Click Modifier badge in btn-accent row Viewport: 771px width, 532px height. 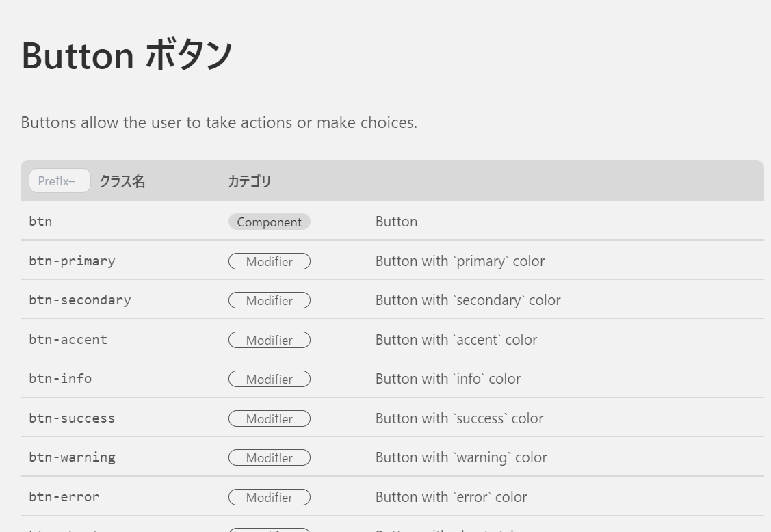[x=270, y=341]
